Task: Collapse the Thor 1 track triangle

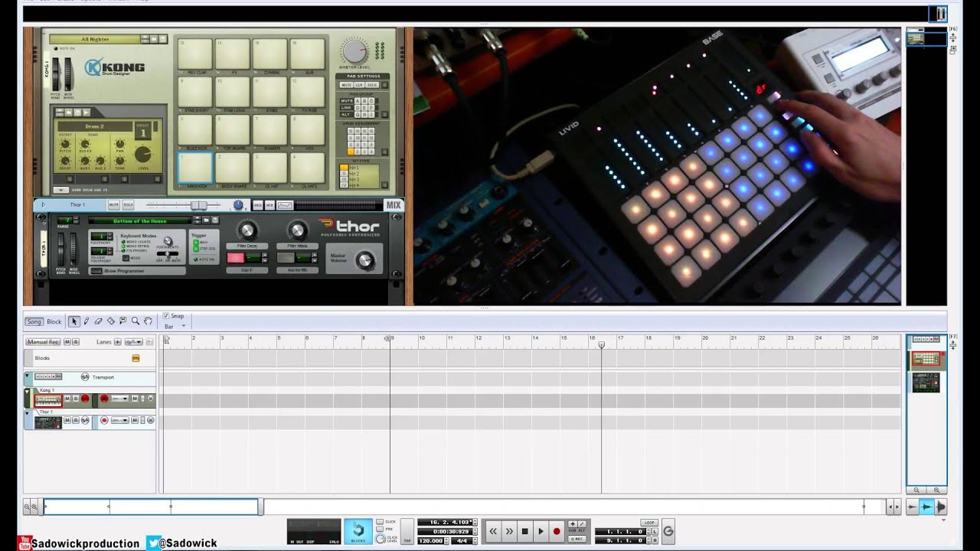Action: (28, 414)
